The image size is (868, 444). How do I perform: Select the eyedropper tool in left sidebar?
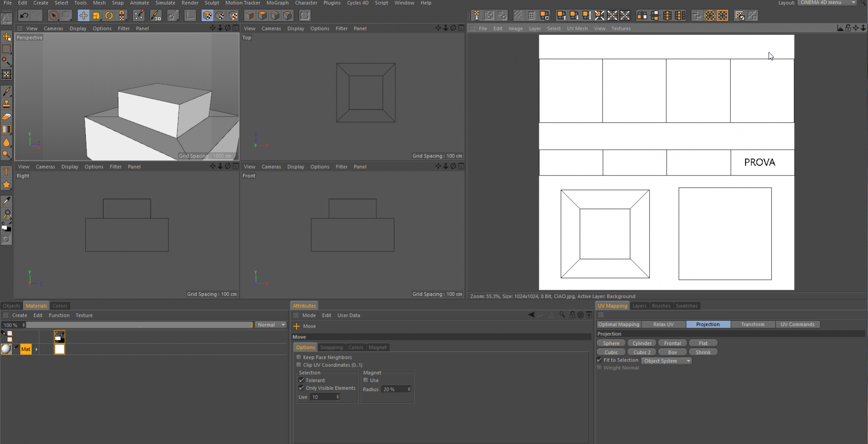pyautogui.click(x=6, y=201)
